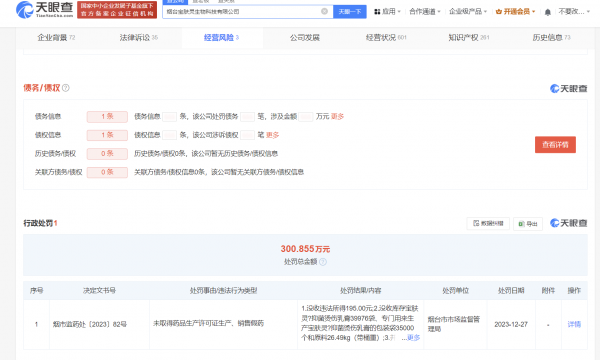Click the date 2023-12-27
The height and width of the screenshot is (360, 600).
(x=511, y=324)
